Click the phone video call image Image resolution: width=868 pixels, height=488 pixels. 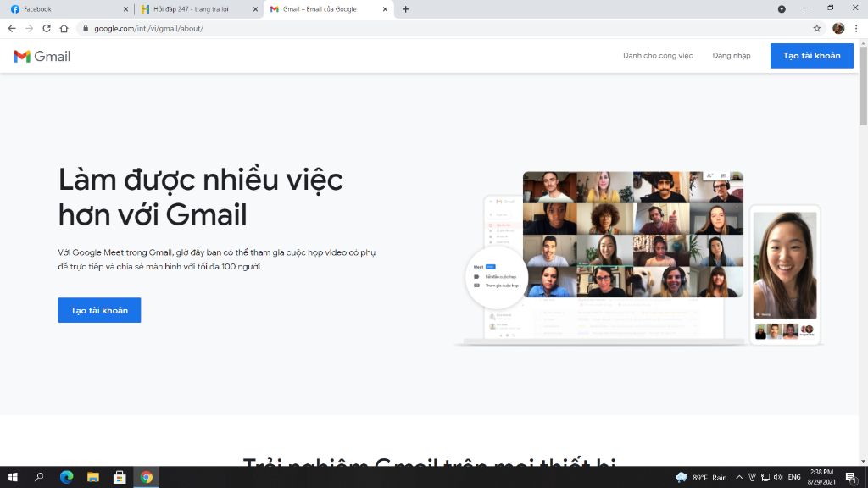coord(784,275)
